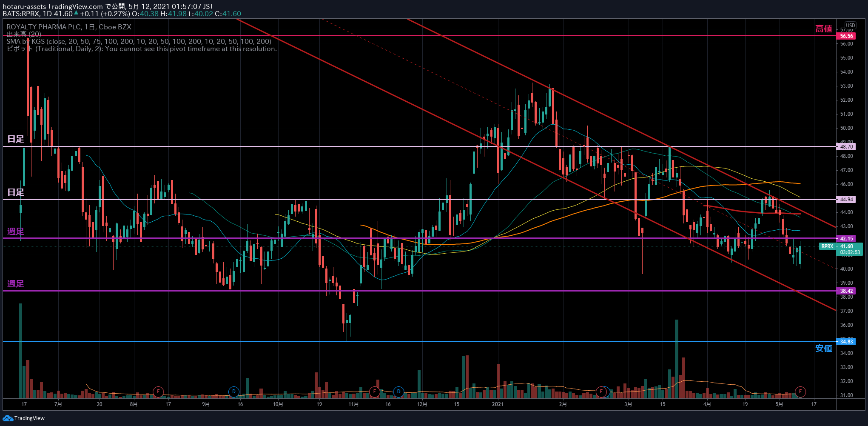Click the 12月 date axis label
868x426 pixels.
[422, 404]
